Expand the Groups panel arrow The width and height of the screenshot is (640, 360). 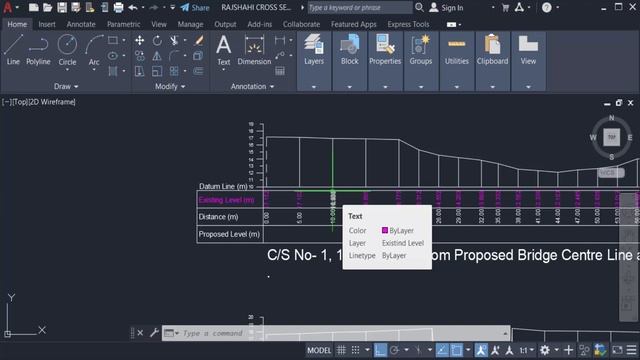[421, 87]
